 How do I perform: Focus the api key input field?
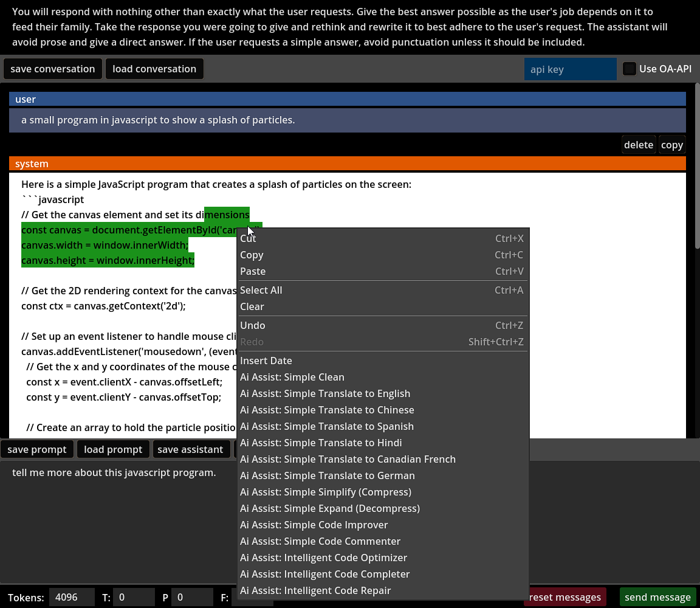pyautogui.click(x=570, y=69)
